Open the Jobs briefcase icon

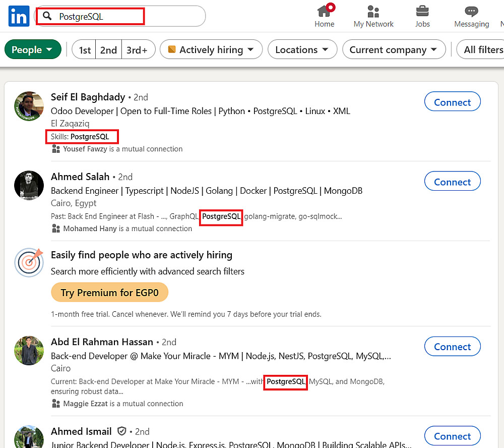click(422, 11)
